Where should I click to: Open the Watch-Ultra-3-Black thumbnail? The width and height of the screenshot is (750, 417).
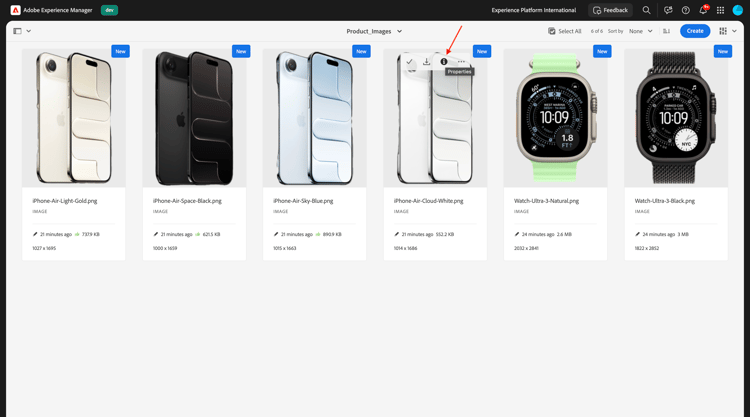point(676,118)
